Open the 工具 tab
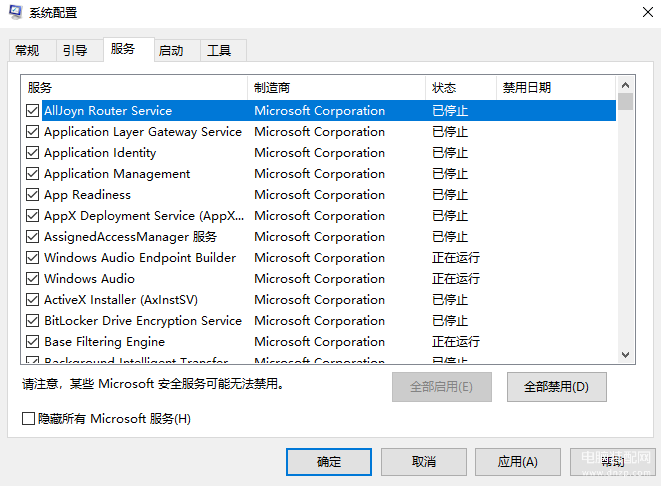661x486 pixels. [223, 51]
